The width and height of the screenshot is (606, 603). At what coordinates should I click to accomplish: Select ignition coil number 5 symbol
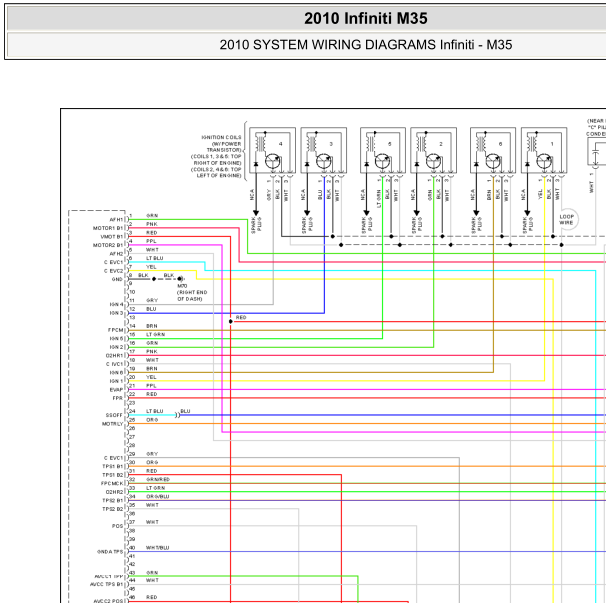383,150
